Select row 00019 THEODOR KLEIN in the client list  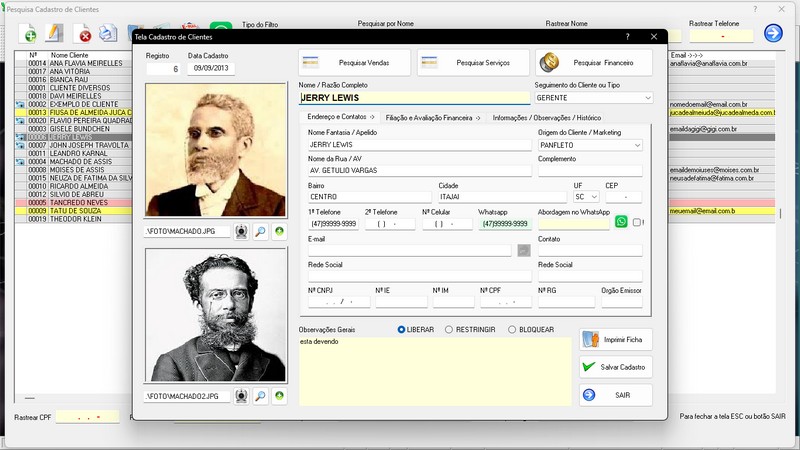tap(74, 219)
